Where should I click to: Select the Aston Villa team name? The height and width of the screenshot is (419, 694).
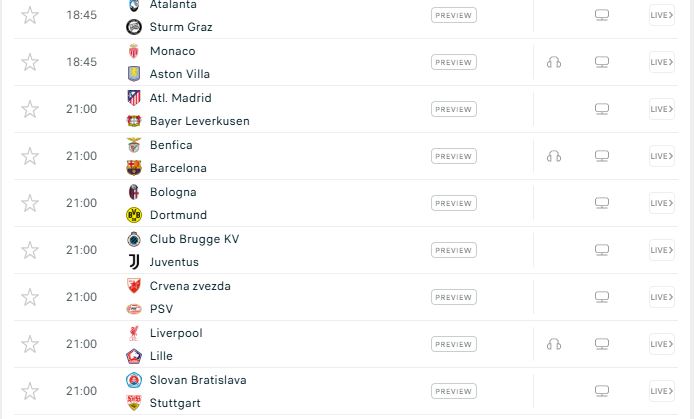pyautogui.click(x=180, y=74)
